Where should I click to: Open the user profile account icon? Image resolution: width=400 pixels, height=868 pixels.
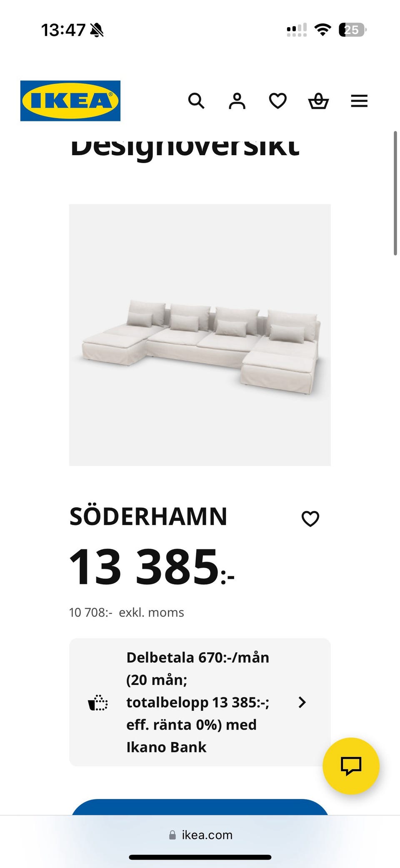(x=237, y=101)
